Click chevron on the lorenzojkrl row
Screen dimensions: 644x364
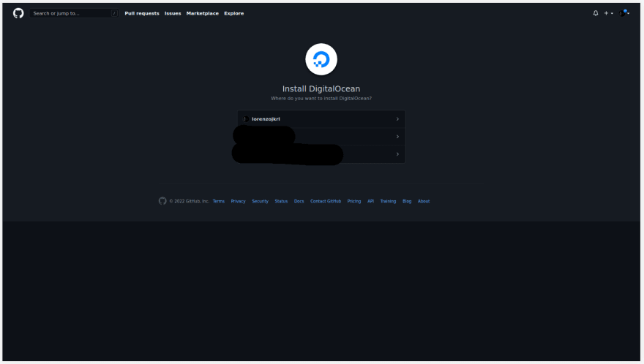(397, 119)
